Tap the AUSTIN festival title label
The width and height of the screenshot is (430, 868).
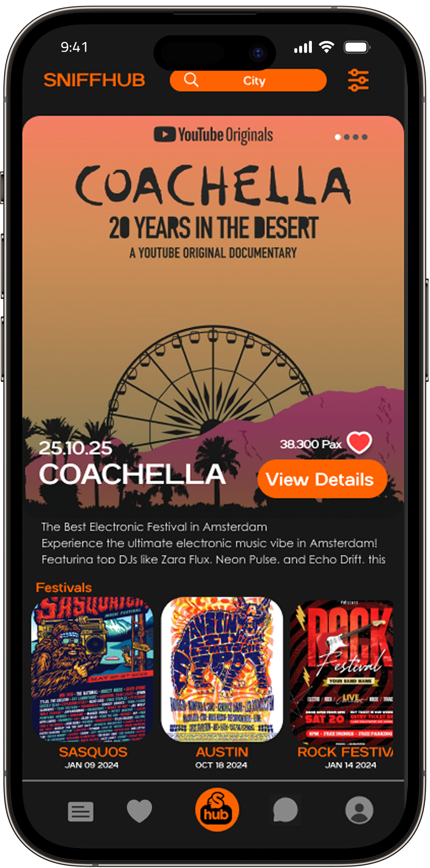[x=222, y=752]
